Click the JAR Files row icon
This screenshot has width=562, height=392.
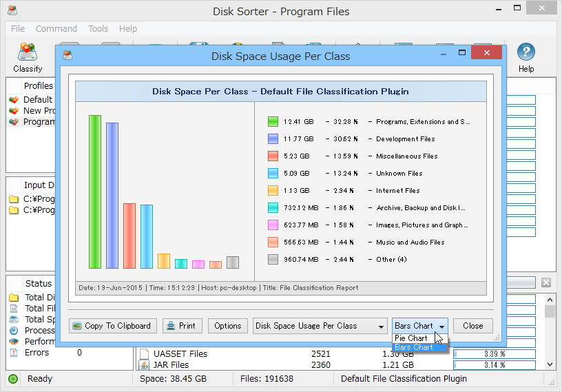point(144,365)
